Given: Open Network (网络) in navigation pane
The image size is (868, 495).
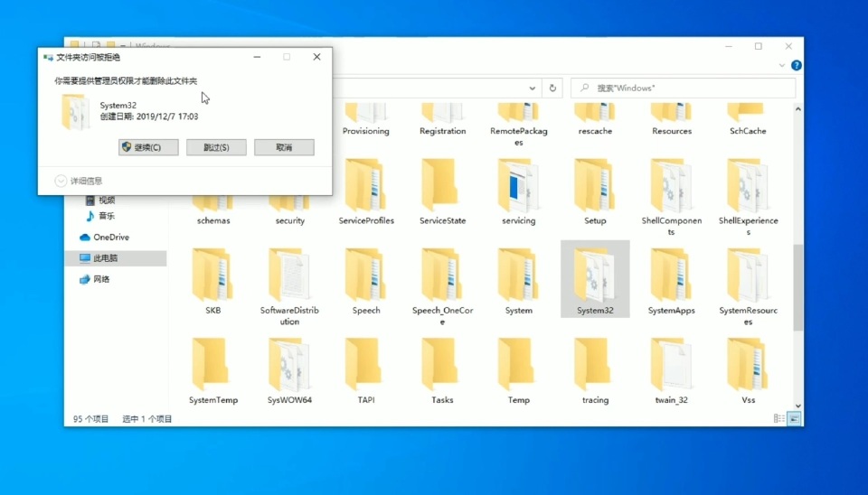Looking at the screenshot, I should pos(95,279).
